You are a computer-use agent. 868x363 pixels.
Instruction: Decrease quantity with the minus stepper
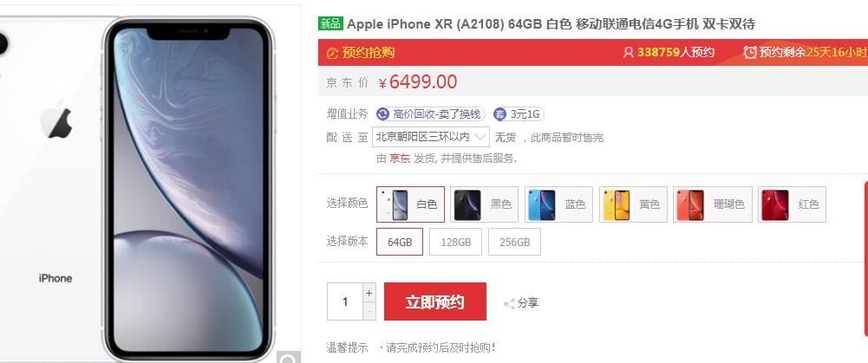coord(369,312)
